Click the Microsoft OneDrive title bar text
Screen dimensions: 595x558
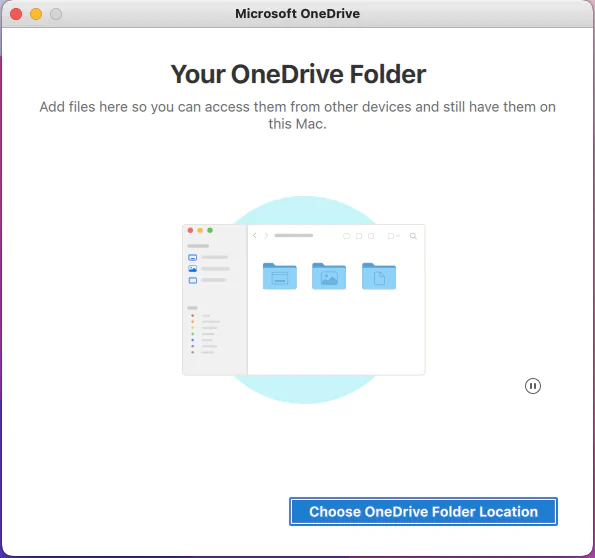point(298,14)
